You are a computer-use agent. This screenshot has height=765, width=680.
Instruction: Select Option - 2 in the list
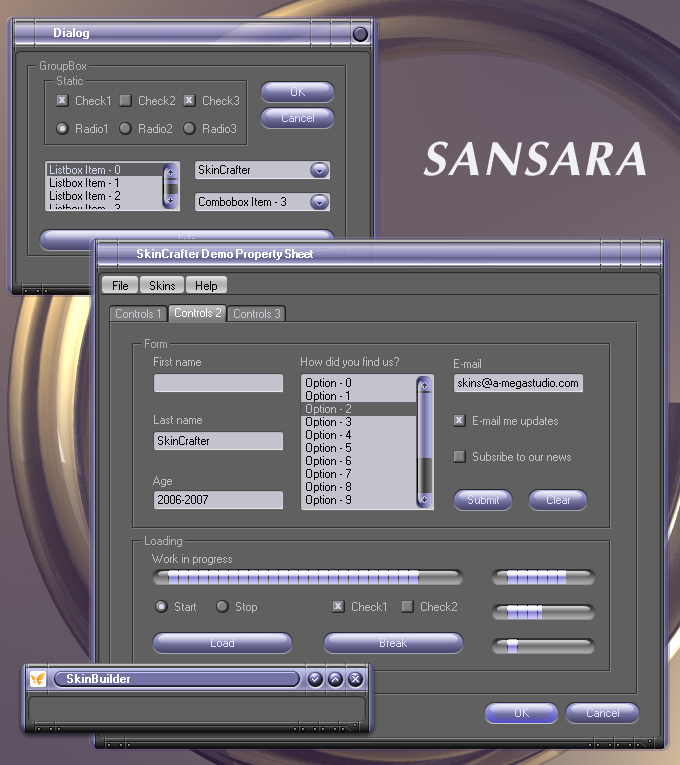[359, 409]
